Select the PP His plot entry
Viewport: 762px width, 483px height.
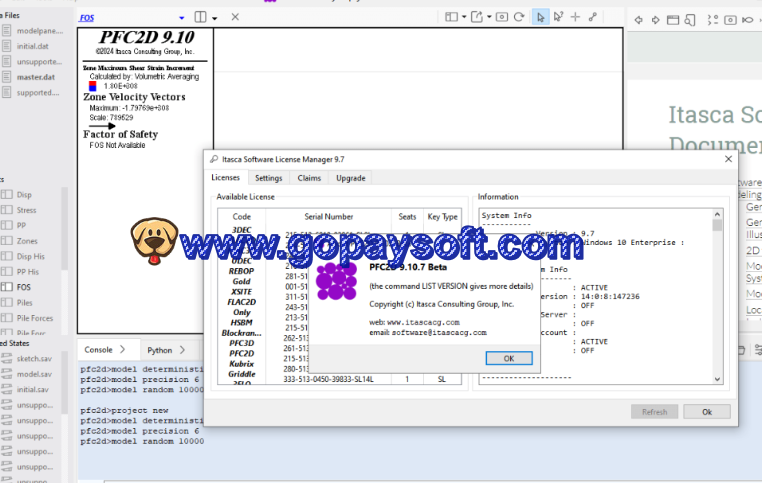(27, 272)
